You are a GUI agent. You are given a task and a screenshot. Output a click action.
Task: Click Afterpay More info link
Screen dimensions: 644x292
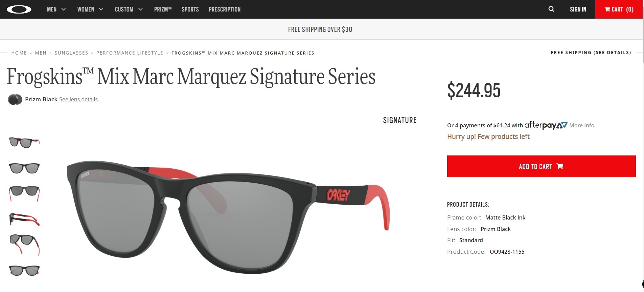click(582, 125)
